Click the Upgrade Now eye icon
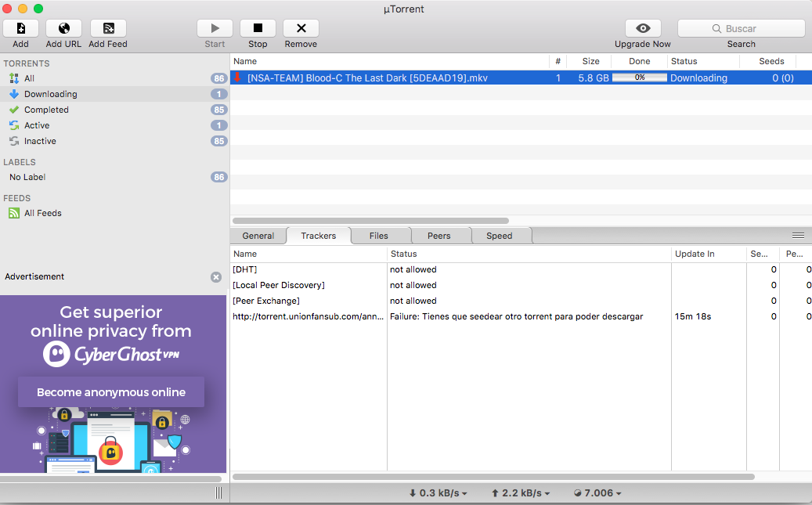Viewport: 812px width, 505px height. coord(643,28)
